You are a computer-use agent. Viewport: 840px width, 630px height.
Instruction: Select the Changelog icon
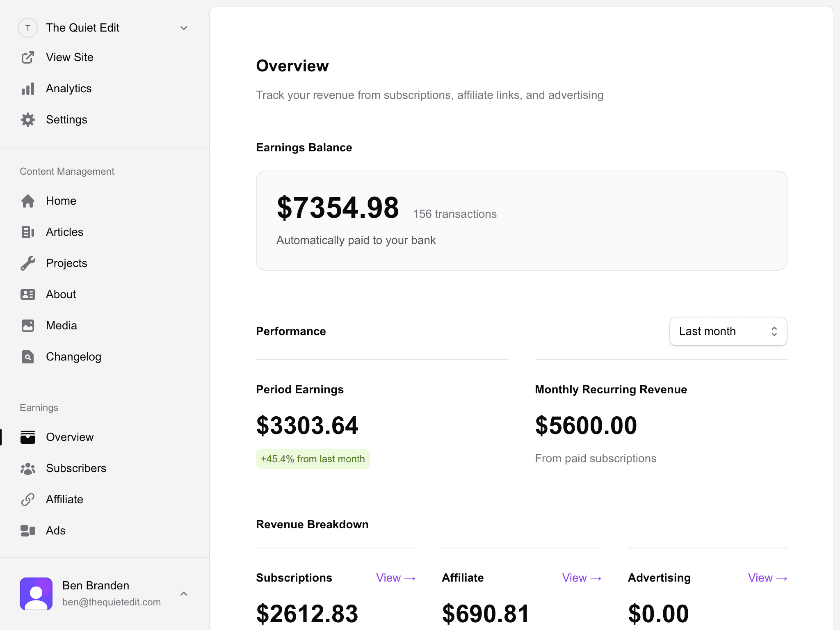point(28,356)
